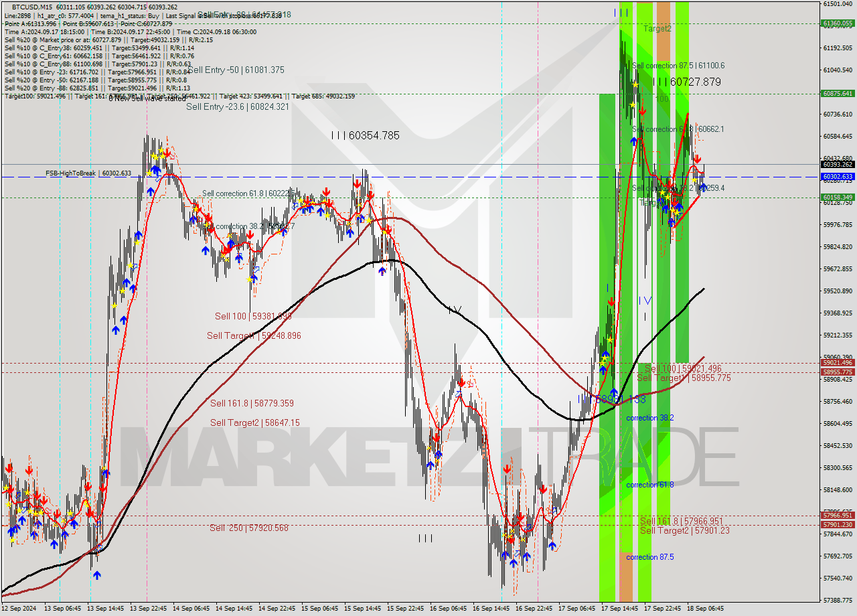Screen dimensions: 857x616
Task: Click the green 61360.055 price level tag
Action: point(837,23)
